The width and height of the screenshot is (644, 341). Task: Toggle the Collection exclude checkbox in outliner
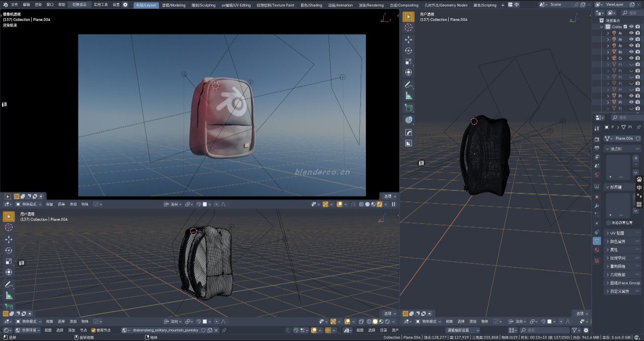[625, 27]
